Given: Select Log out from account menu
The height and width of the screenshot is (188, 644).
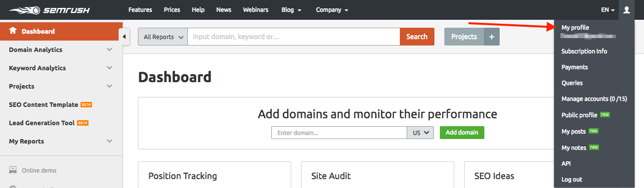Looking at the screenshot, I should tap(572, 179).
